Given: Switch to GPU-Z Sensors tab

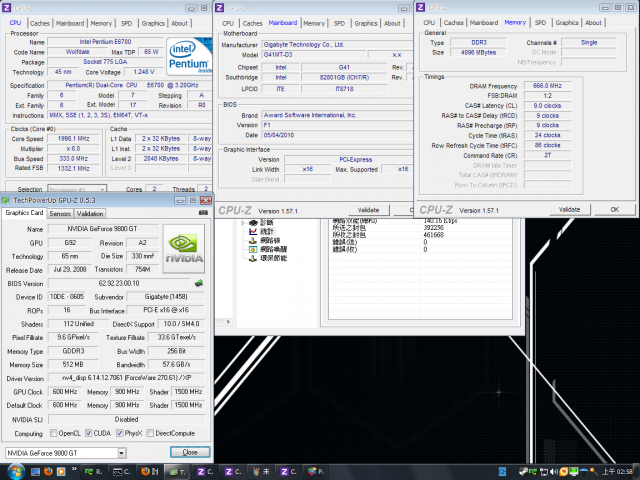Looking at the screenshot, I should point(60,213).
